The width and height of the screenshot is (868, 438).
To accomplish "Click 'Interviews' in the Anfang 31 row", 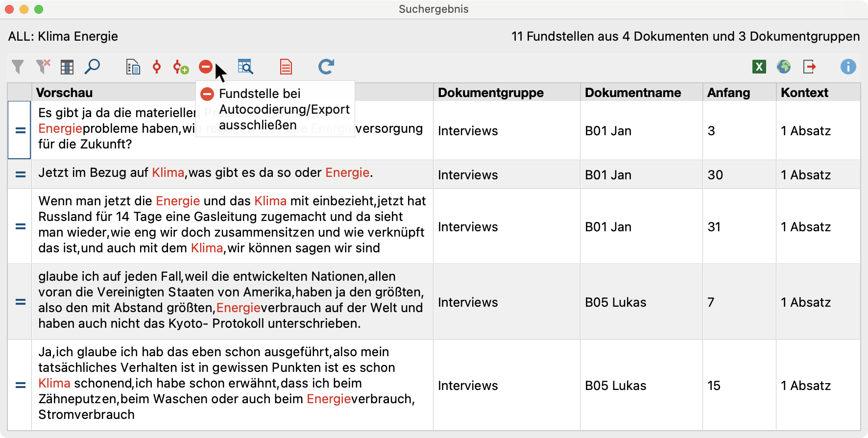I will (468, 227).
